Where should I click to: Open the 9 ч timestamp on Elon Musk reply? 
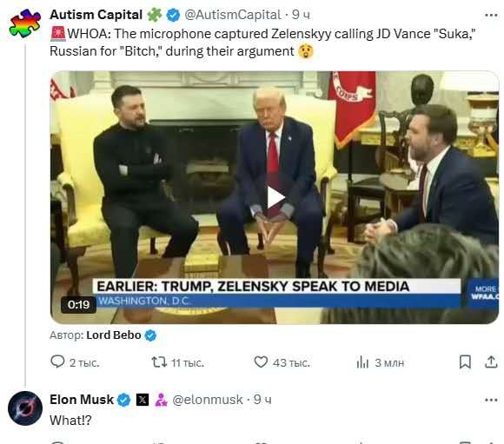262,400
